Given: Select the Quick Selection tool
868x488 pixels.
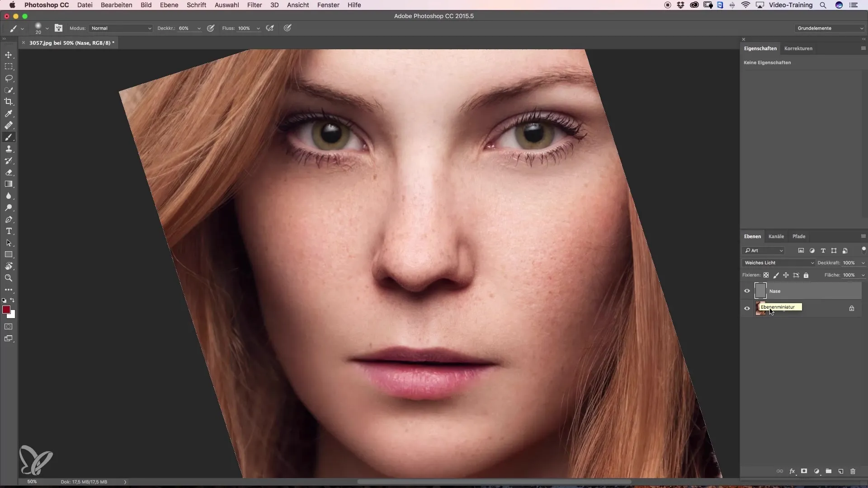Looking at the screenshot, I should pos(9,90).
